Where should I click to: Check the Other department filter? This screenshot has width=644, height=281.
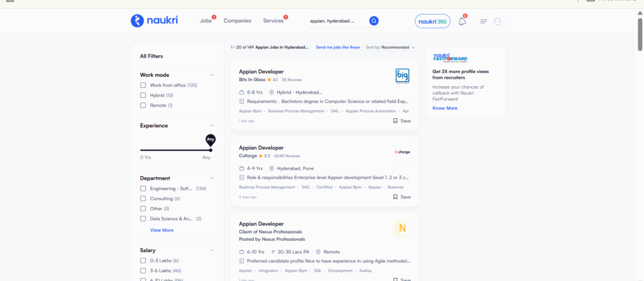[143, 209]
